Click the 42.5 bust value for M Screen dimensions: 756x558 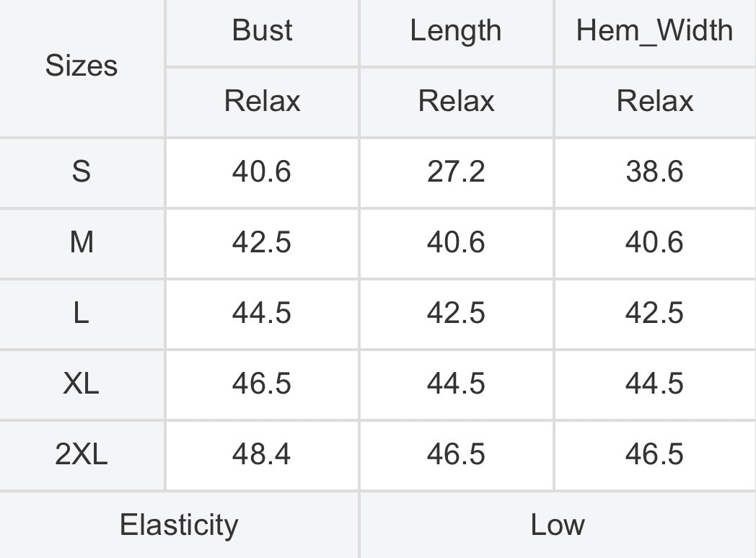tap(263, 242)
